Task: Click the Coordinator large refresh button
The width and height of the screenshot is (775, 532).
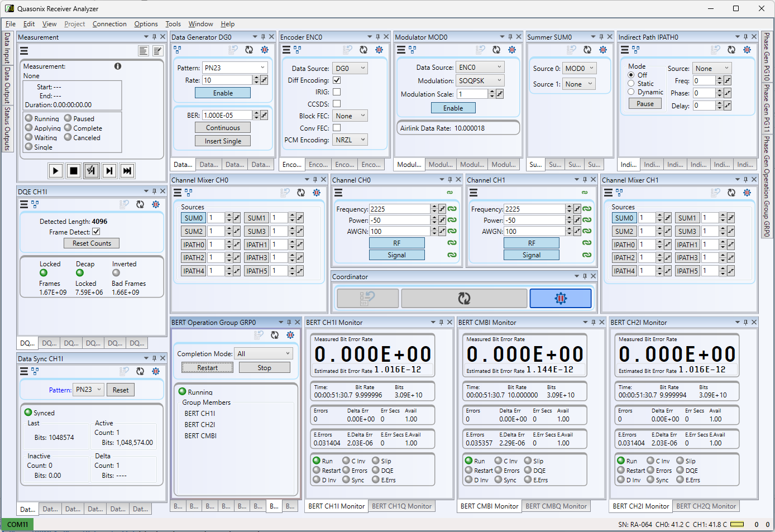Action: [464, 298]
